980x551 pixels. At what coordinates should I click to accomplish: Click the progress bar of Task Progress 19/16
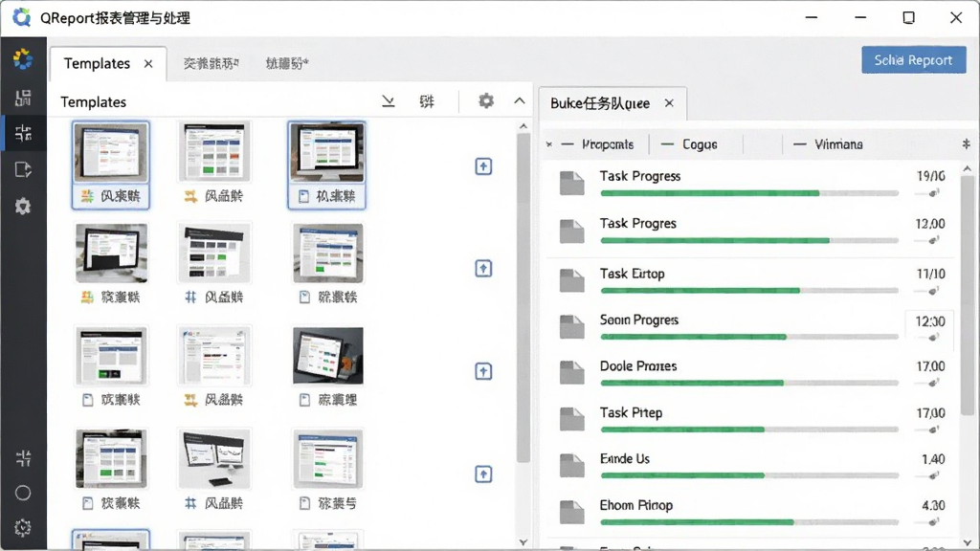pyautogui.click(x=749, y=193)
